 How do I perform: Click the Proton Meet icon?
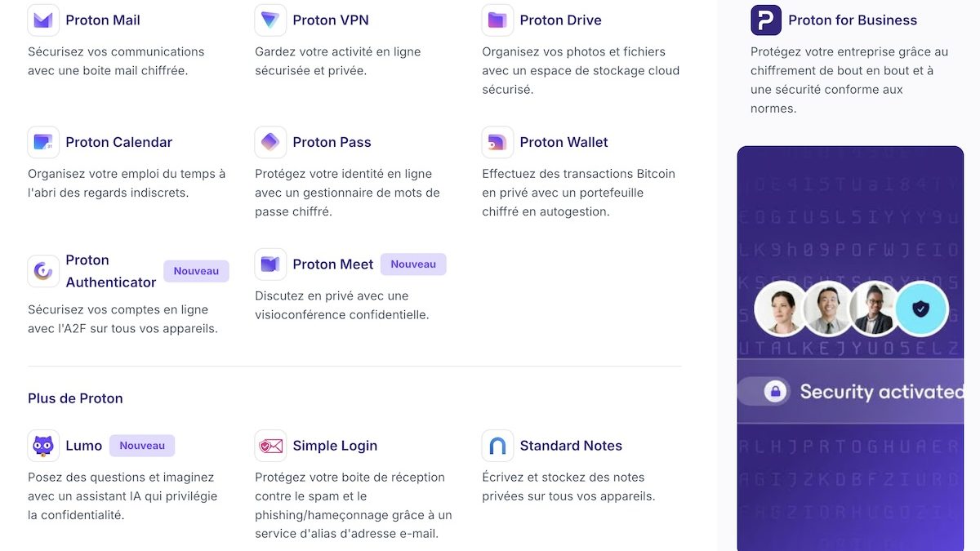pos(270,264)
